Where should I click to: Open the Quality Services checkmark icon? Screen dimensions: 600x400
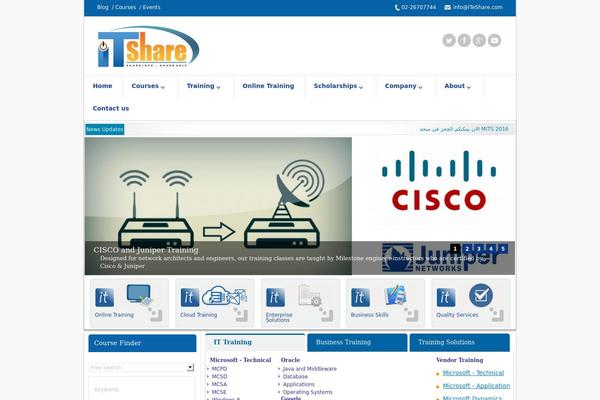point(481,295)
